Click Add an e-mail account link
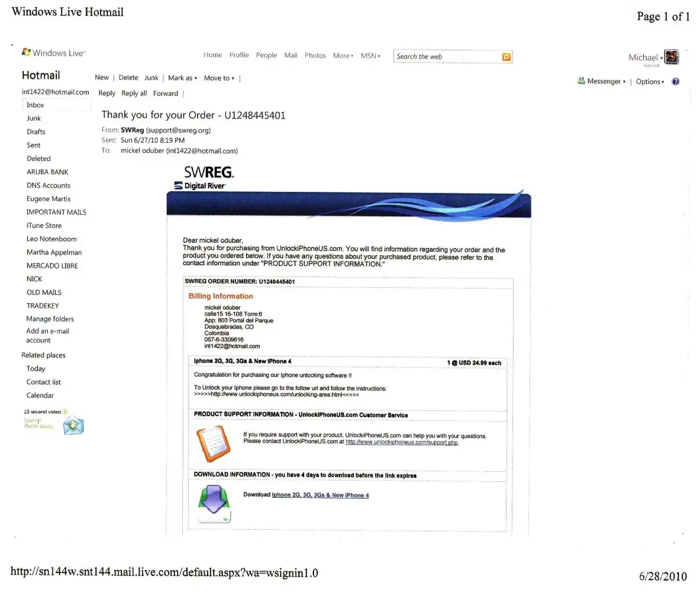 point(47,336)
